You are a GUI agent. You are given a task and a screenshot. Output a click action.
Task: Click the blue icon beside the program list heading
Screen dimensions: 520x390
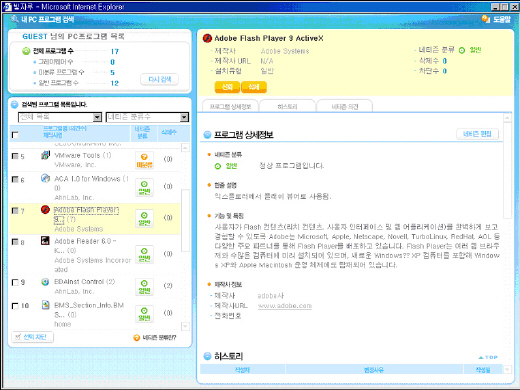(14, 105)
